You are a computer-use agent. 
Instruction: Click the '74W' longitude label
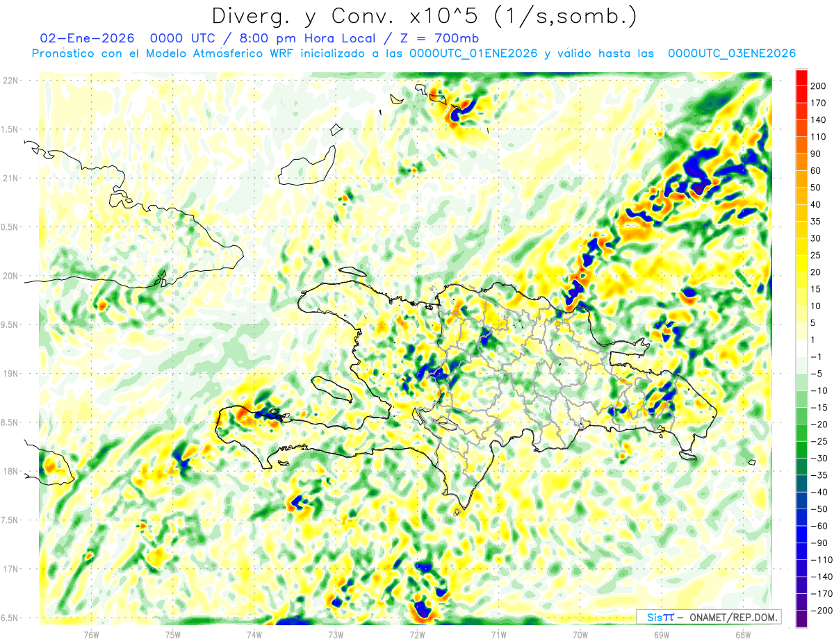point(254,634)
